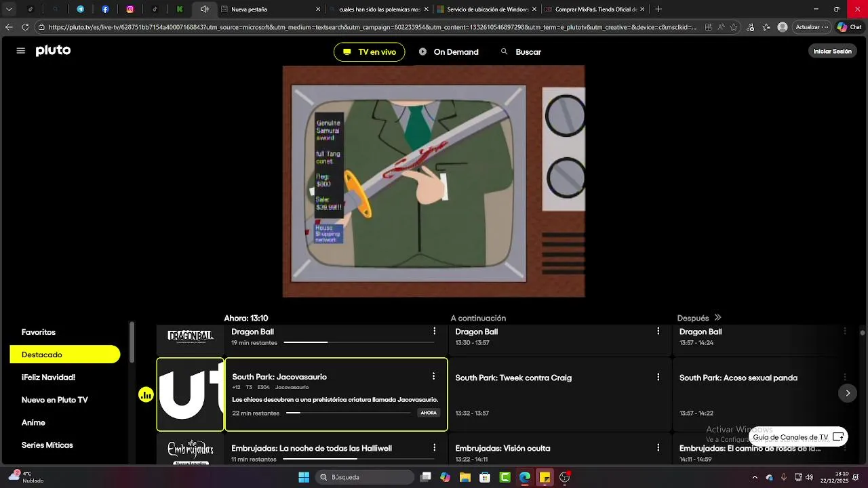Show hidden system tray icons
Image resolution: width=868 pixels, height=488 pixels.
(755, 477)
